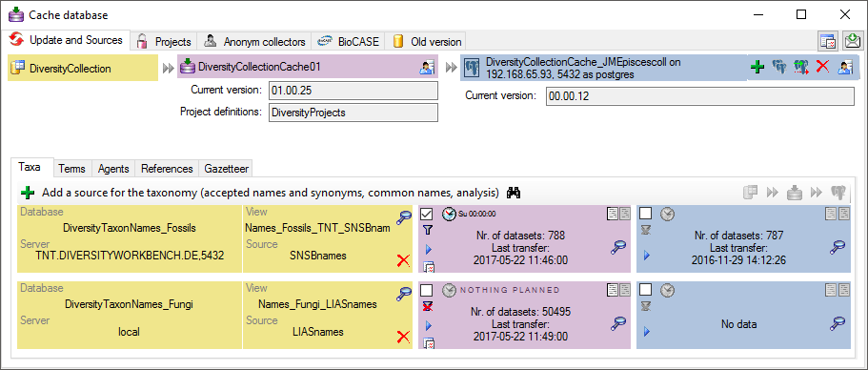868x370 pixels.
Task: Open the Gazetteer sub-tab
Action: 227,169
